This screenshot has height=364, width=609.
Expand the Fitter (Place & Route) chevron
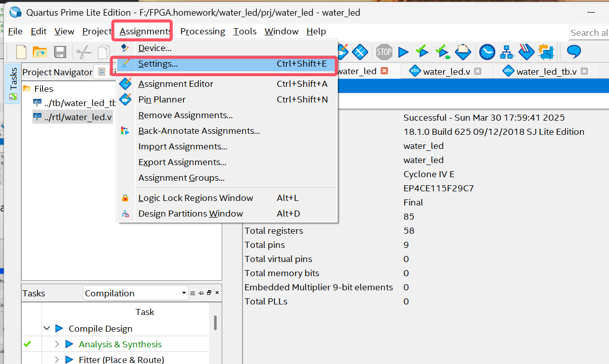click(x=57, y=360)
